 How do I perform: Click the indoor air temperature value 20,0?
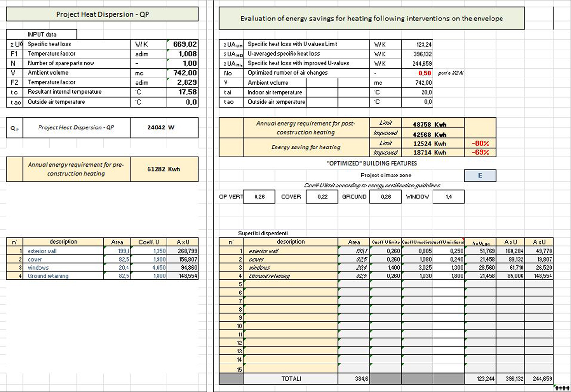point(417,92)
